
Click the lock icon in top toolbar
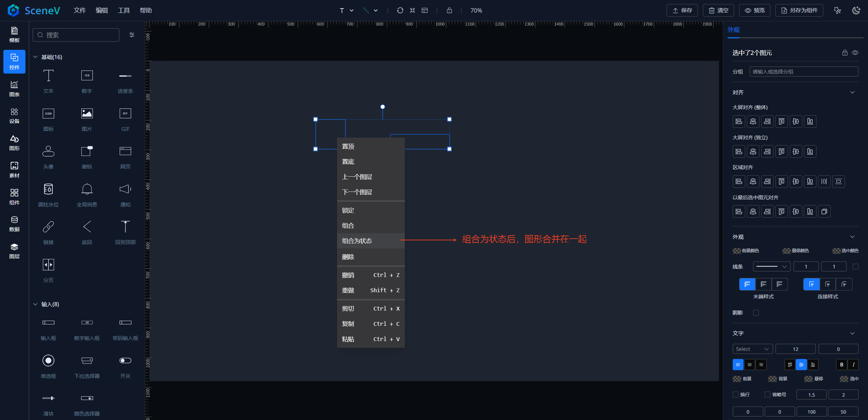(x=449, y=11)
